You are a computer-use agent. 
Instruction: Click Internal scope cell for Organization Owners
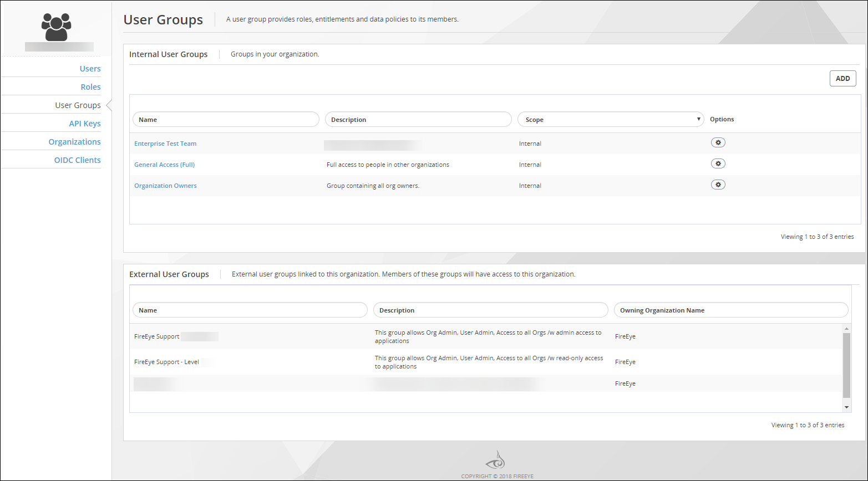tap(530, 186)
